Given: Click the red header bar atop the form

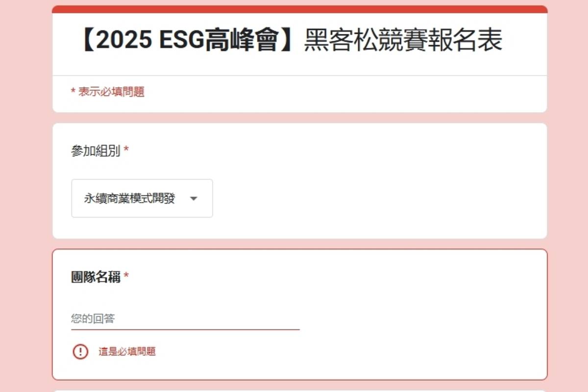Looking at the screenshot, I should tap(299, 9).
